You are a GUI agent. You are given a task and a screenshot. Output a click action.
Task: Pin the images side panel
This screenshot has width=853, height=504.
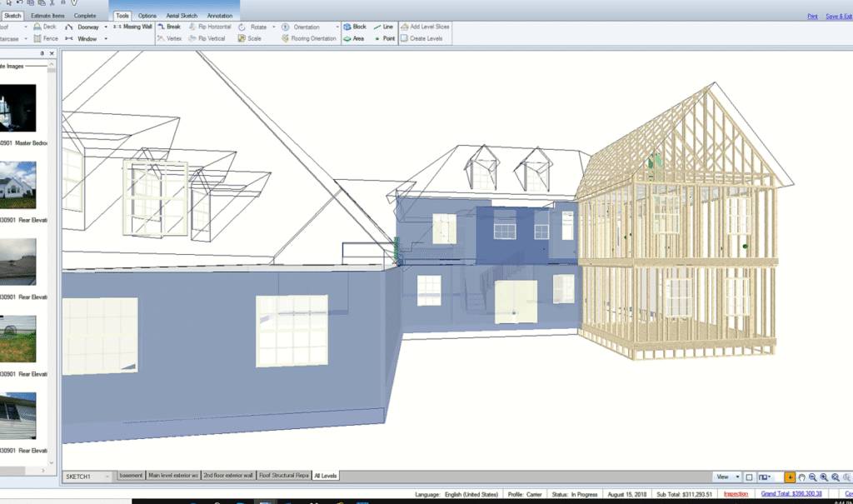[x=42, y=53]
